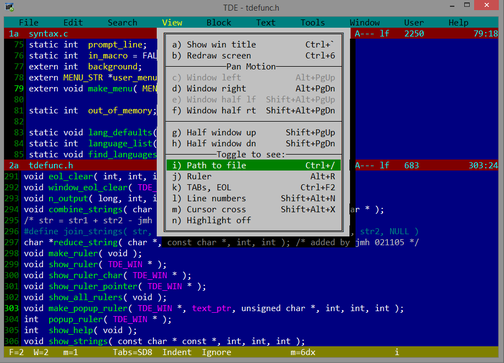504x363 pixels.
Task: Open the Edit menu
Action: [x=73, y=23]
